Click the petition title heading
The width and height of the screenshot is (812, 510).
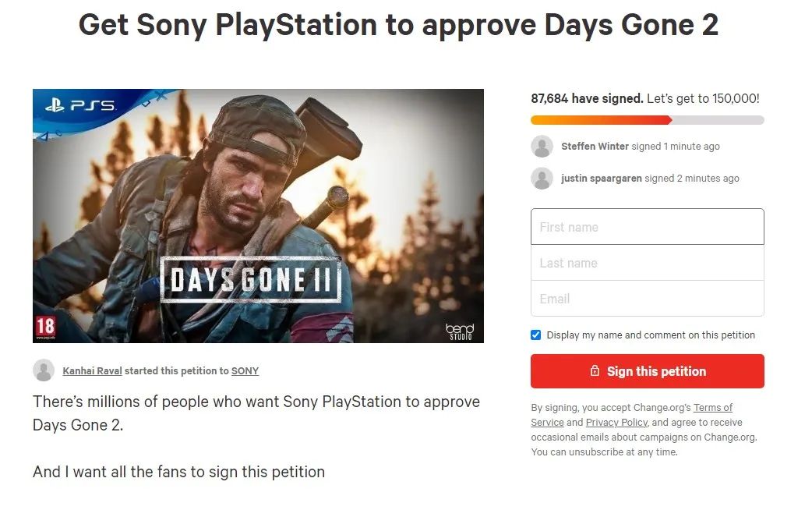tap(398, 26)
